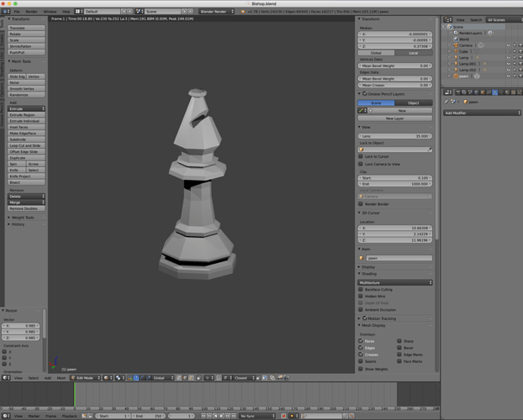Enable Backface Culling checkbox
523x420 pixels.
(x=361, y=289)
